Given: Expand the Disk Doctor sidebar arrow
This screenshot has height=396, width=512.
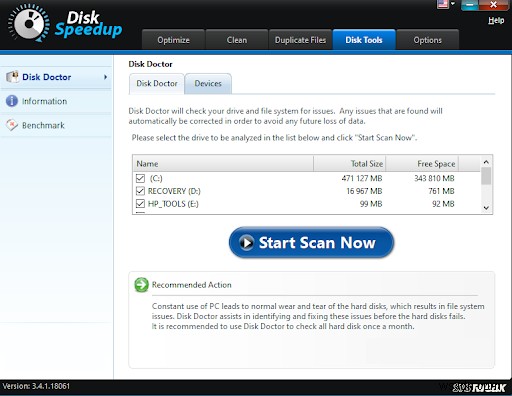Looking at the screenshot, I should (105, 77).
